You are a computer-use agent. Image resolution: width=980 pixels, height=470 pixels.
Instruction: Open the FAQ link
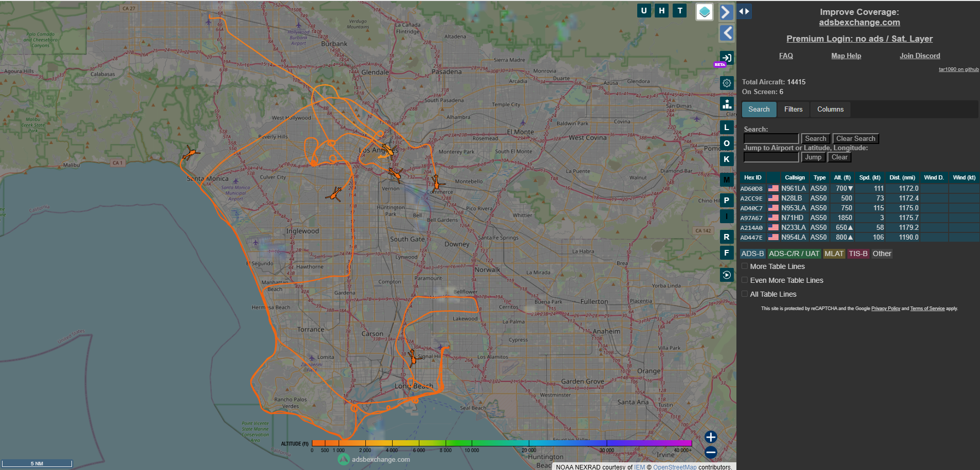pyautogui.click(x=786, y=56)
